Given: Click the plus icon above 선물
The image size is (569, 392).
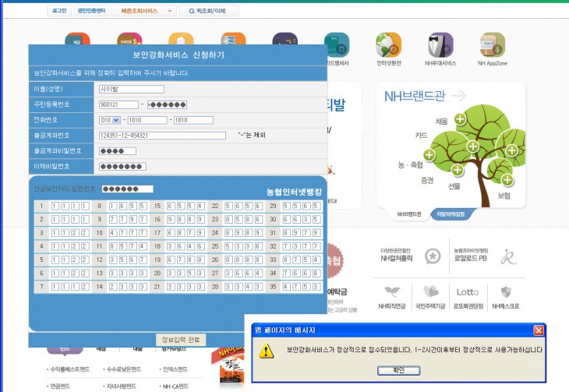Looking at the screenshot, I should (458, 170).
